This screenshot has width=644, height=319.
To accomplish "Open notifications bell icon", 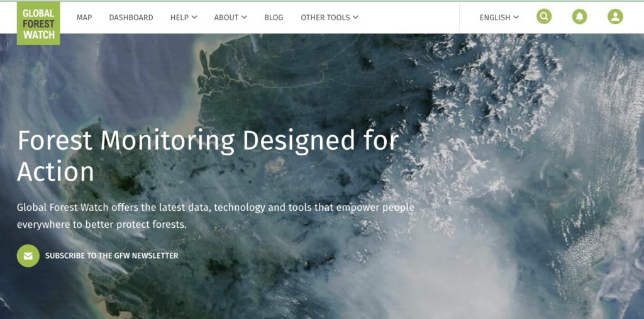I will [579, 17].
